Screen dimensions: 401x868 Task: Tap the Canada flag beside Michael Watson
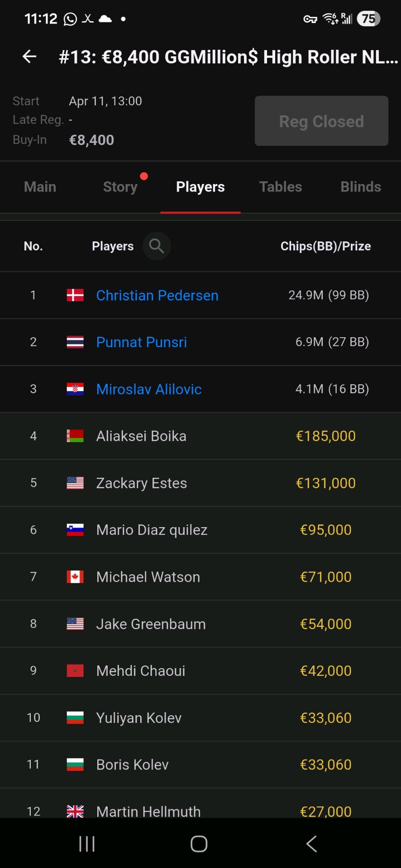[75, 577]
